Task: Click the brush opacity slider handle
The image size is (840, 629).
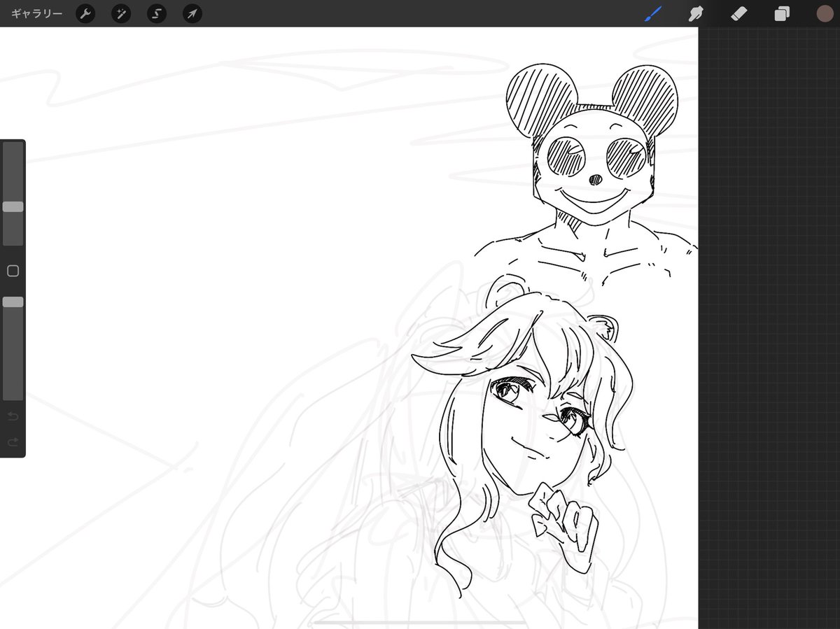Action: (13, 302)
